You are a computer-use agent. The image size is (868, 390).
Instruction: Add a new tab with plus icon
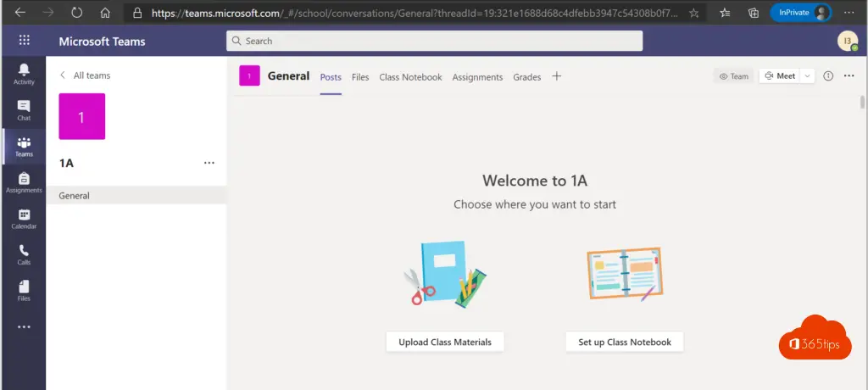557,76
